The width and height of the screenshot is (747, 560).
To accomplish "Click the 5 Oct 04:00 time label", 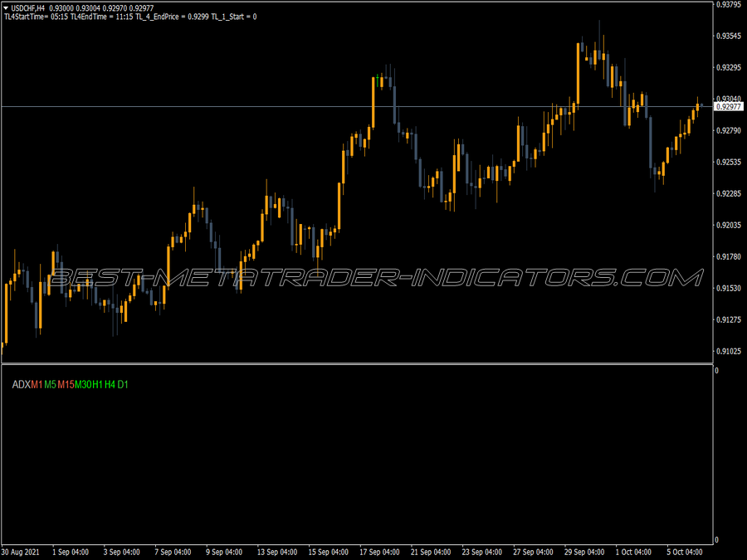I will 685,553.
